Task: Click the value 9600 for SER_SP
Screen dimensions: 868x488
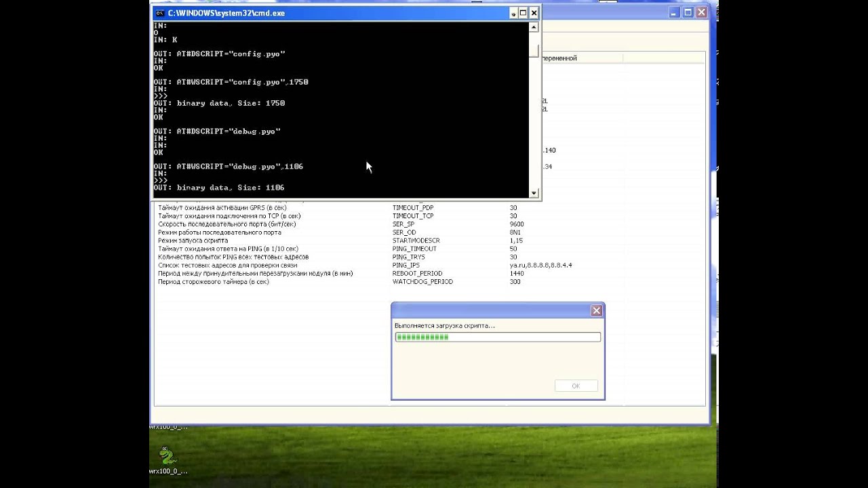Action: pyautogui.click(x=517, y=224)
